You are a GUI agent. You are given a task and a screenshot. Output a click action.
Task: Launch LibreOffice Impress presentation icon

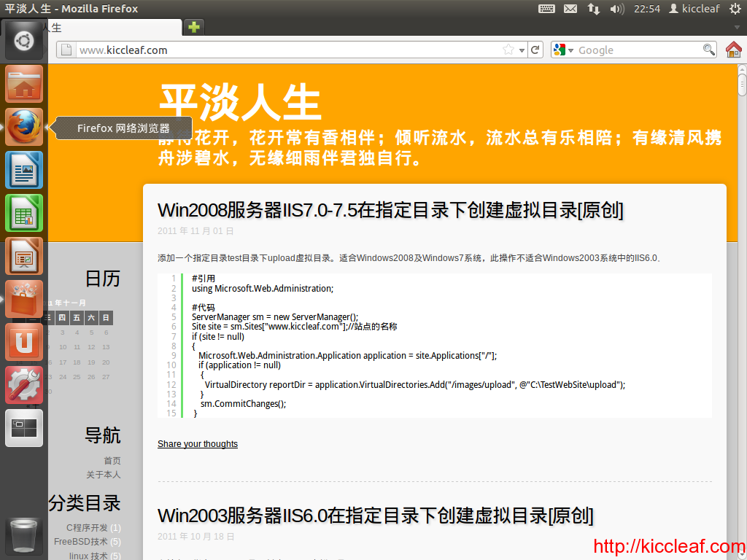(24, 256)
